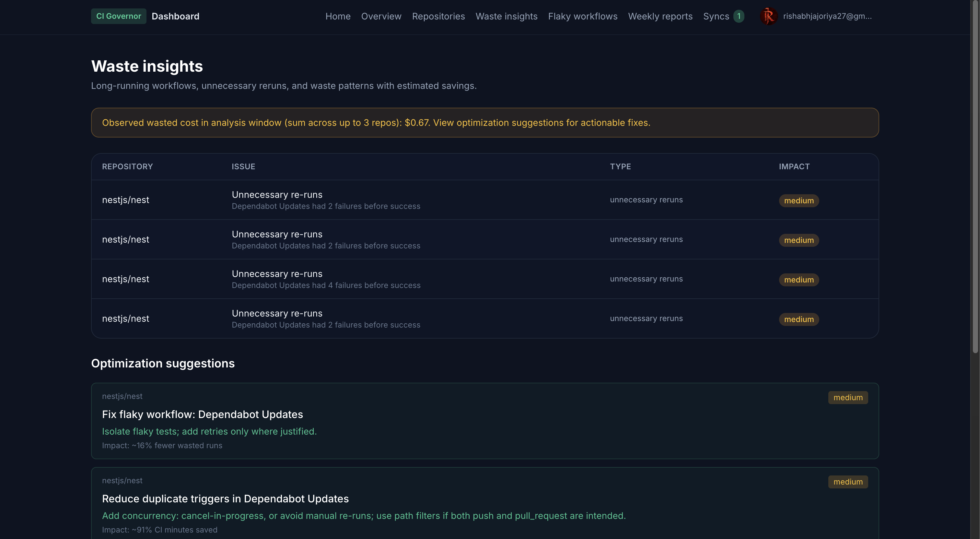Navigate to Flaky workflows
Screen dimensions: 980x539
pos(582,16)
